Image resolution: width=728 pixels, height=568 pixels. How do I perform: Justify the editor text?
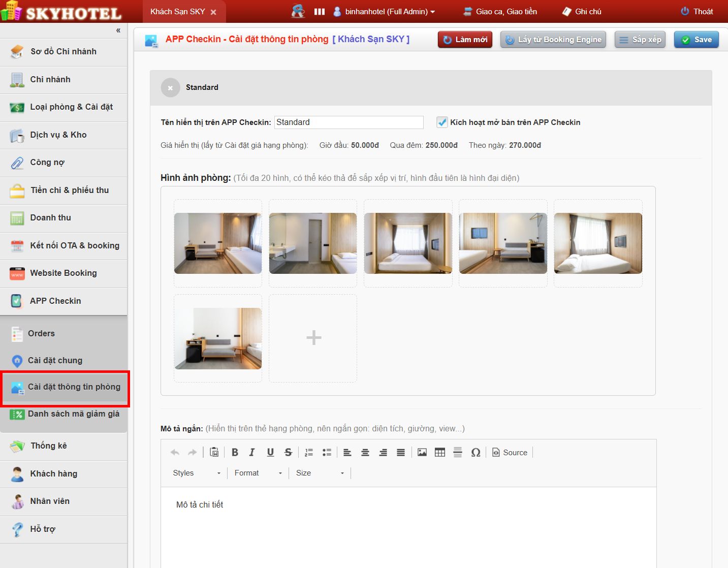coord(401,452)
